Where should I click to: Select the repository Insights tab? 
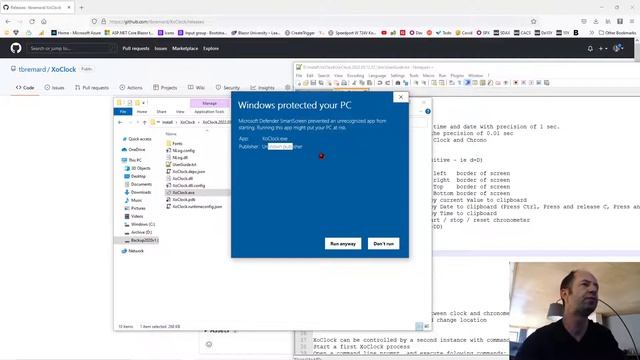coord(262,87)
